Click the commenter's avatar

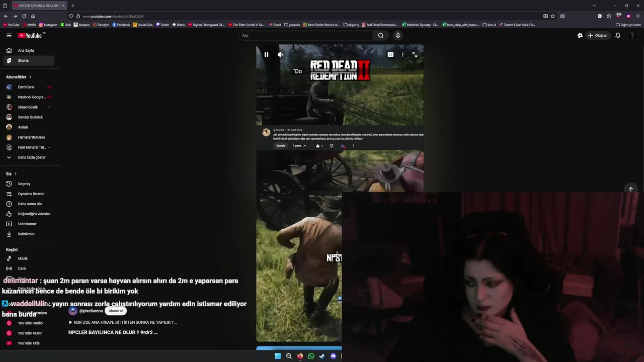point(266,133)
